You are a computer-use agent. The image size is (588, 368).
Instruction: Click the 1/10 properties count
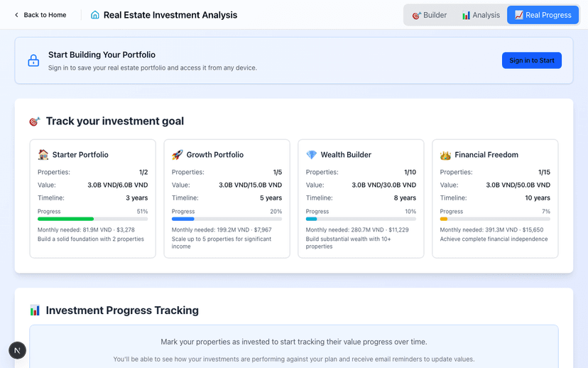tap(410, 172)
